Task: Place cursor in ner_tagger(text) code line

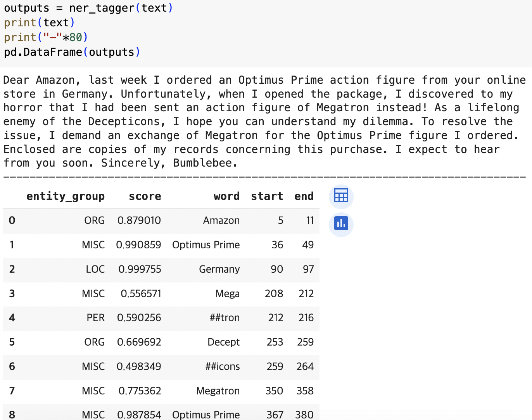Action: [88, 8]
